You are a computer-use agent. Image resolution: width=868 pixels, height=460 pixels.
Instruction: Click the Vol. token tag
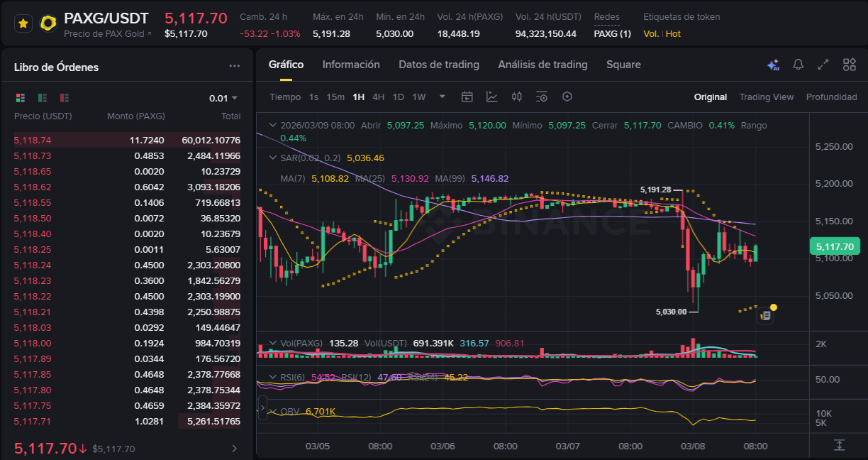651,33
